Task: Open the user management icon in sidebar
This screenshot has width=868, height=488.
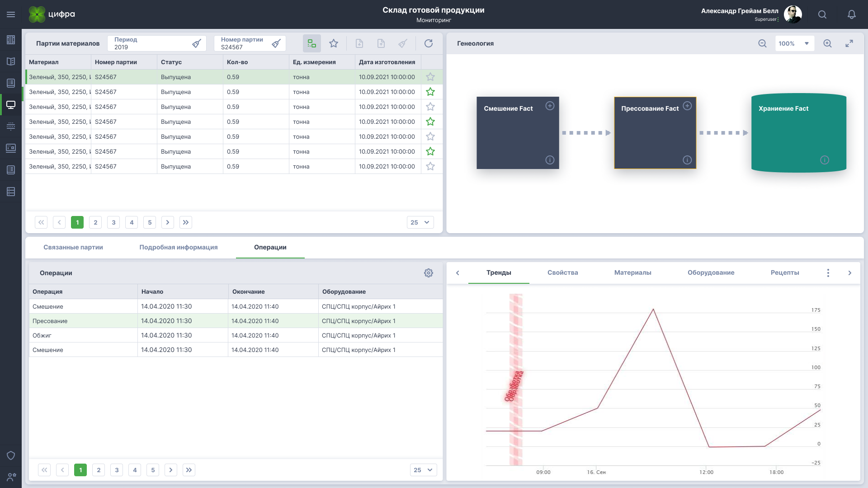Action: point(11,477)
